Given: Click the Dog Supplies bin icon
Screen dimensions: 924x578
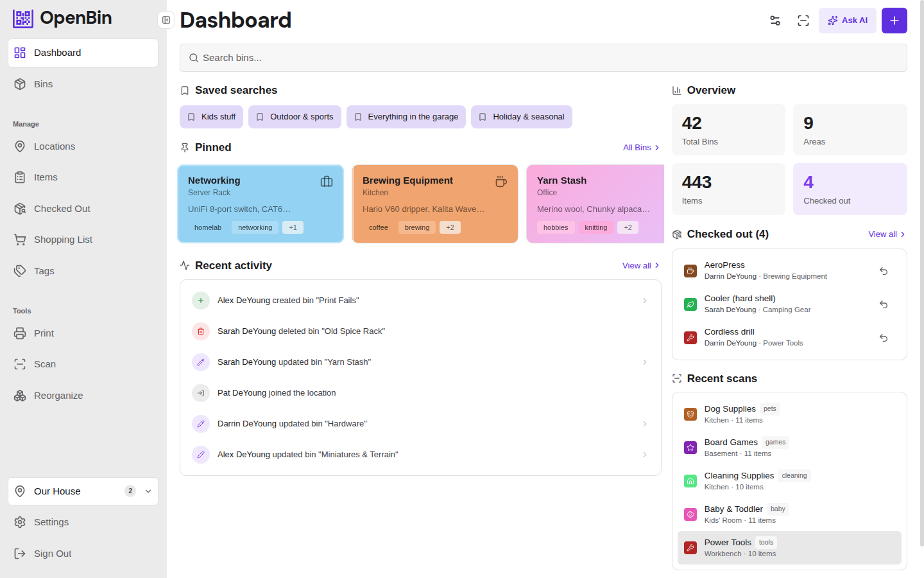Looking at the screenshot, I should (690, 414).
